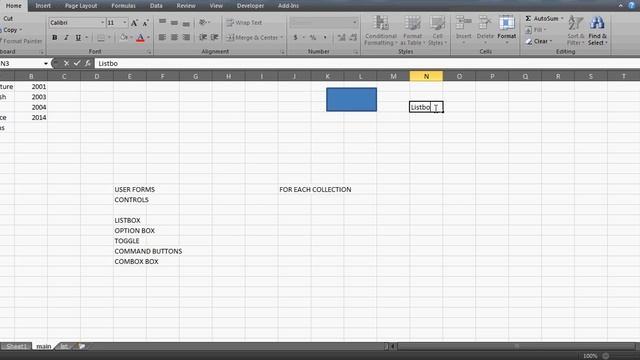Open the Font size dropdown
The height and width of the screenshot is (360, 640).
click(x=124, y=23)
